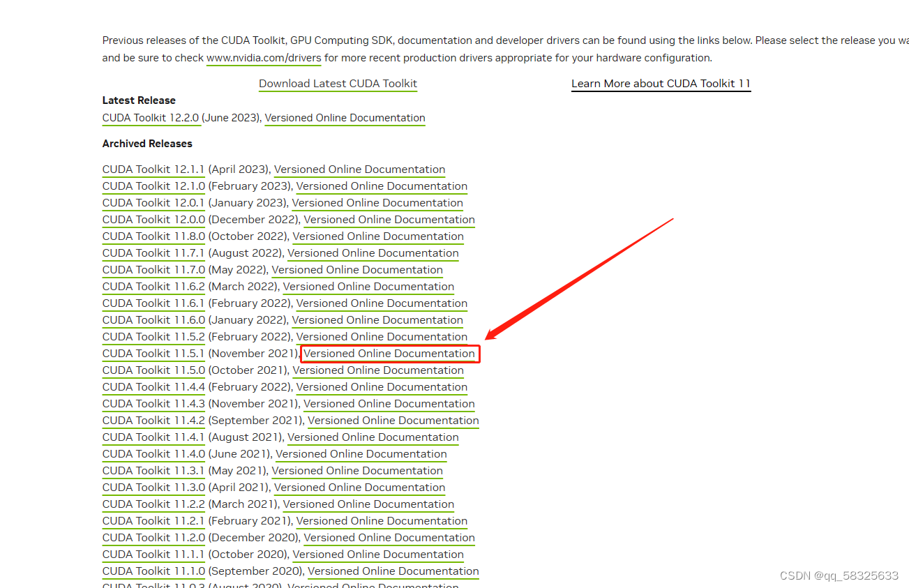Image resolution: width=909 pixels, height=588 pixels.
Task: Open documentation for CUDA Toolkit 11.6.1
Action: [x=382, y=303]
